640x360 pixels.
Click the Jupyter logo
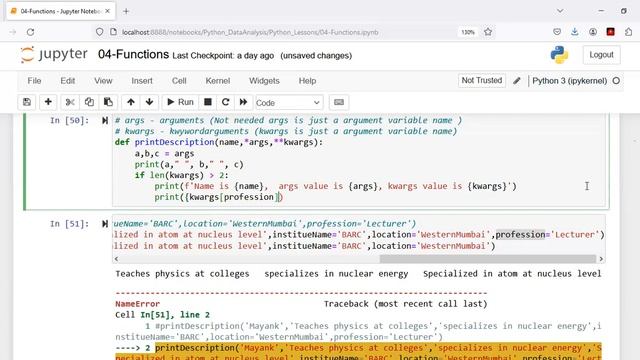pyautogui.click(x=54, y=54)
